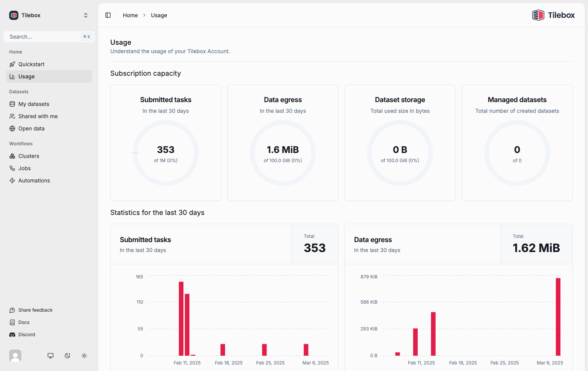588x371 pixels.
Task: Click Share feedback button
Action: (x=35, y=310)
